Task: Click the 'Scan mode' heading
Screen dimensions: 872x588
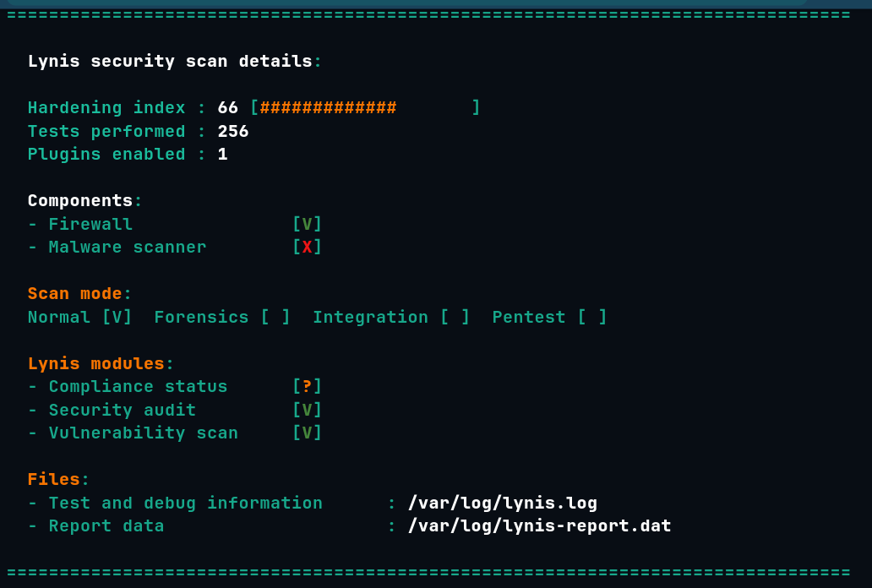Action: 74,294
